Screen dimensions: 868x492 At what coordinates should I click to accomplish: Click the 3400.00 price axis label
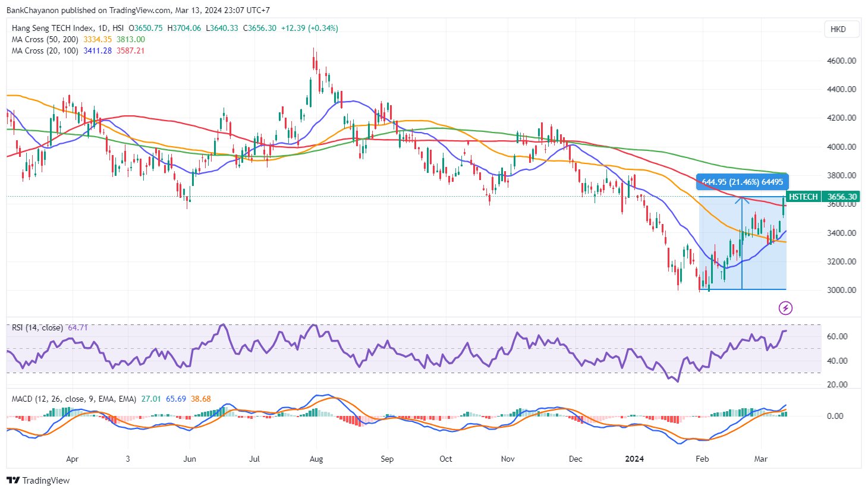[842, 233]
